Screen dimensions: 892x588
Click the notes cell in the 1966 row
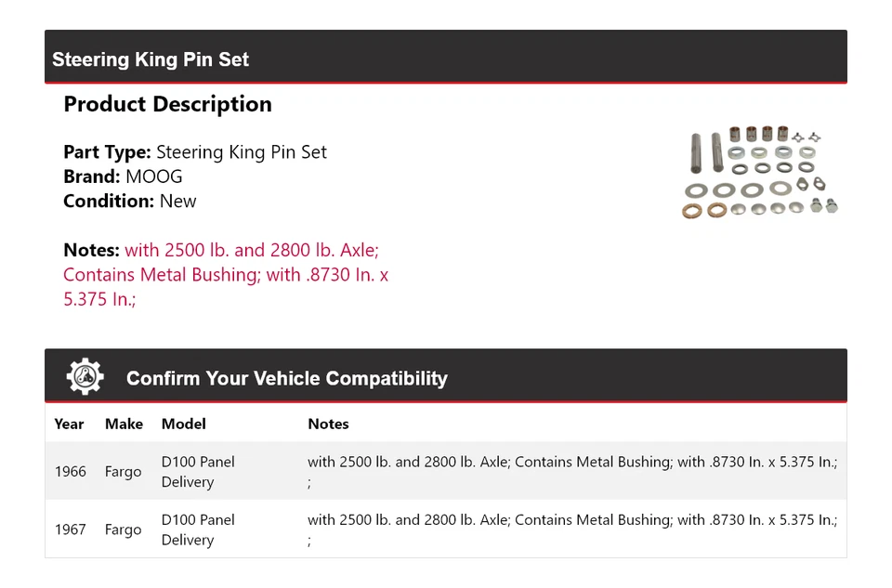(571, 463)
